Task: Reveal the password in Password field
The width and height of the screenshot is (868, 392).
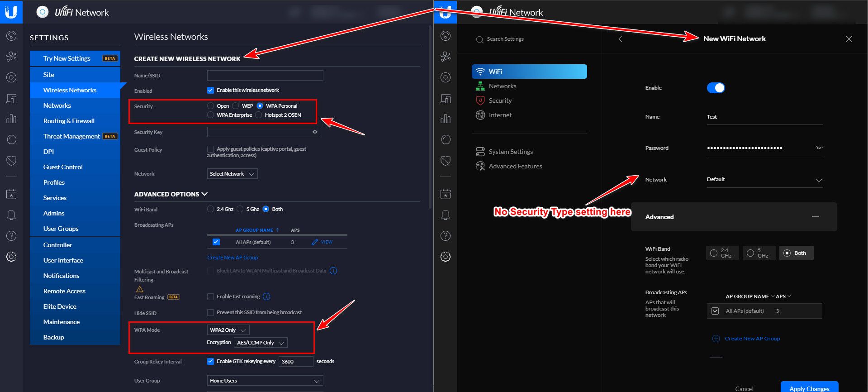Action: point(819,148)
